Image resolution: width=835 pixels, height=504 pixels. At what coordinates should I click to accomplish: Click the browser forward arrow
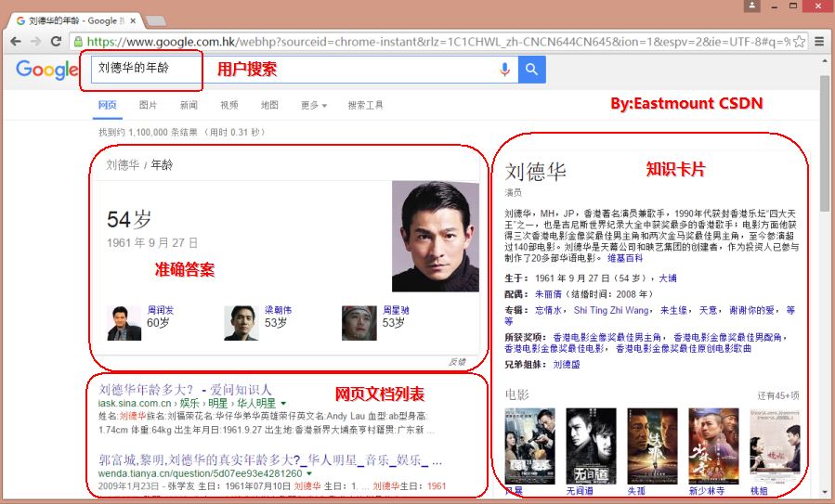pos(35,41)
